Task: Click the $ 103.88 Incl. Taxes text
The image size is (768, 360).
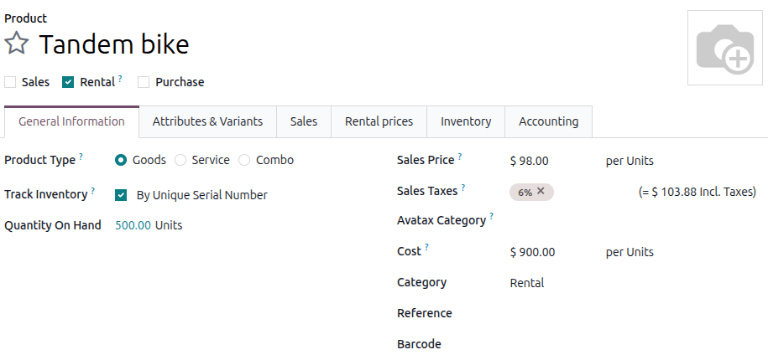Action: (x=697, y=192)
